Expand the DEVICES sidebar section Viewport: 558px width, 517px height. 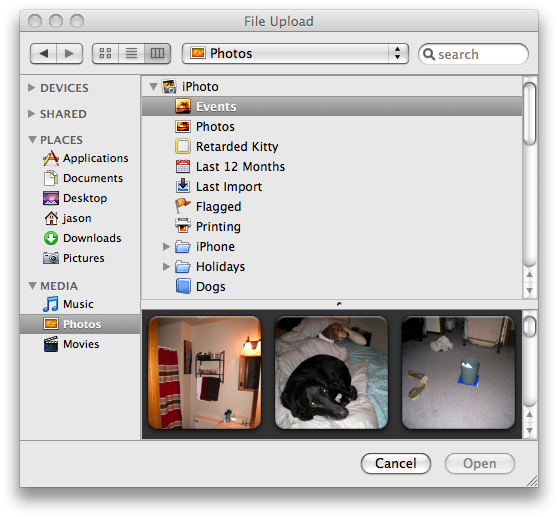point(31,88)
